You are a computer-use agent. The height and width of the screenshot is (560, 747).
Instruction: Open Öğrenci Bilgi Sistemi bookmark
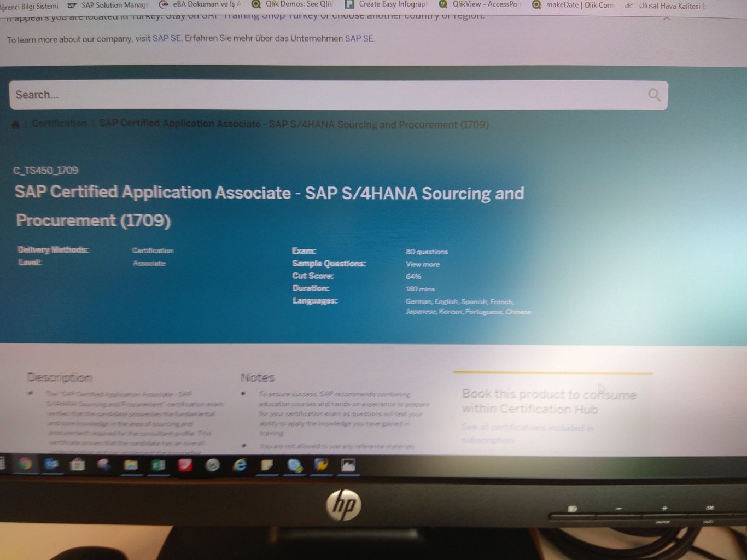tap(28, 6)
